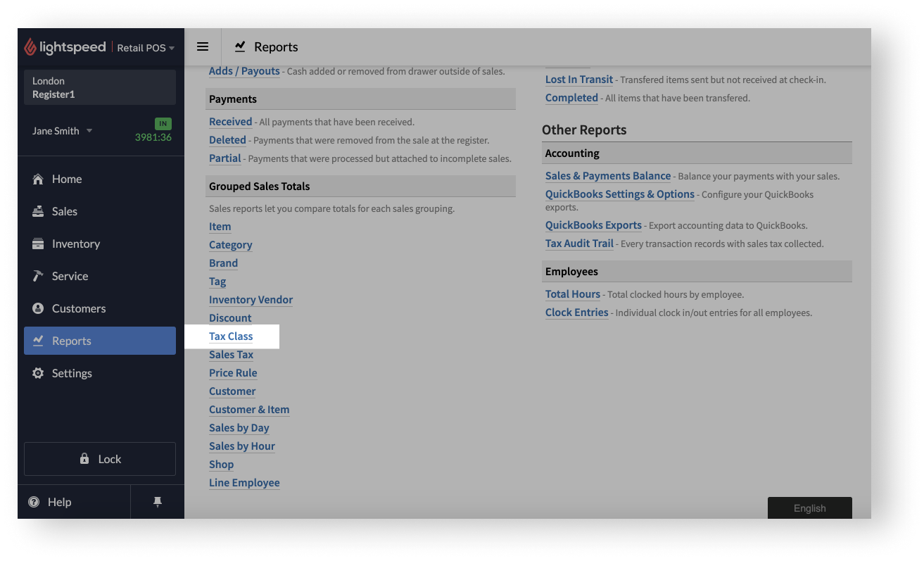
Task: Click the Payments section header
Action: [361, 99]
